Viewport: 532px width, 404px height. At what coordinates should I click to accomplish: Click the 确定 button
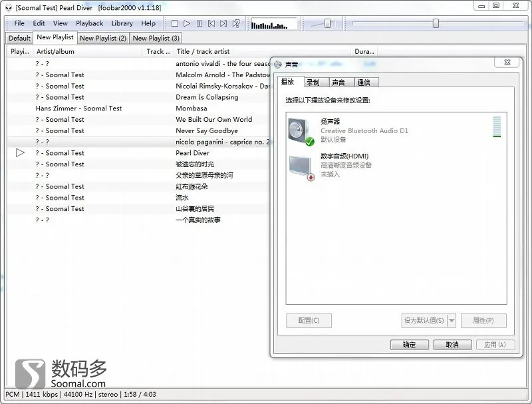(x=409, y=345)
